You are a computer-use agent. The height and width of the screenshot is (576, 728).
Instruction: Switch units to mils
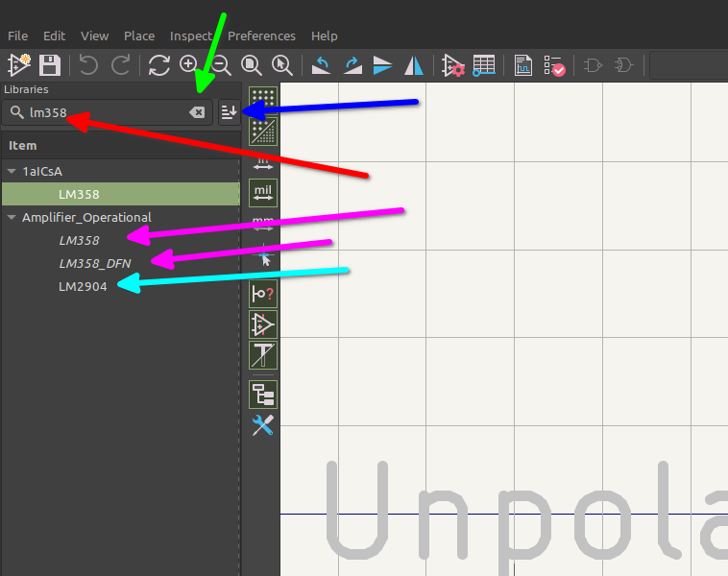(263, 193)
